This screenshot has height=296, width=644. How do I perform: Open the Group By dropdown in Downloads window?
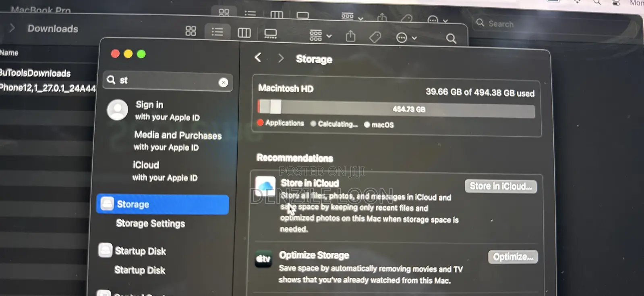pos(321,36)
